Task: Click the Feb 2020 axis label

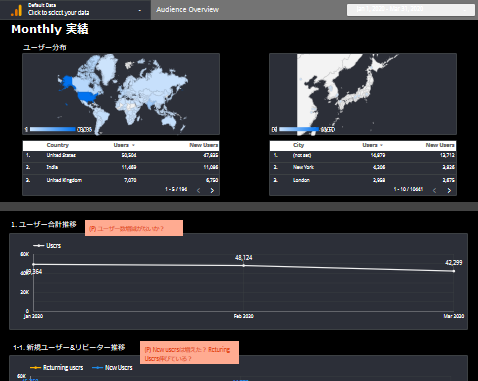Action: click(x=244, y=316)
